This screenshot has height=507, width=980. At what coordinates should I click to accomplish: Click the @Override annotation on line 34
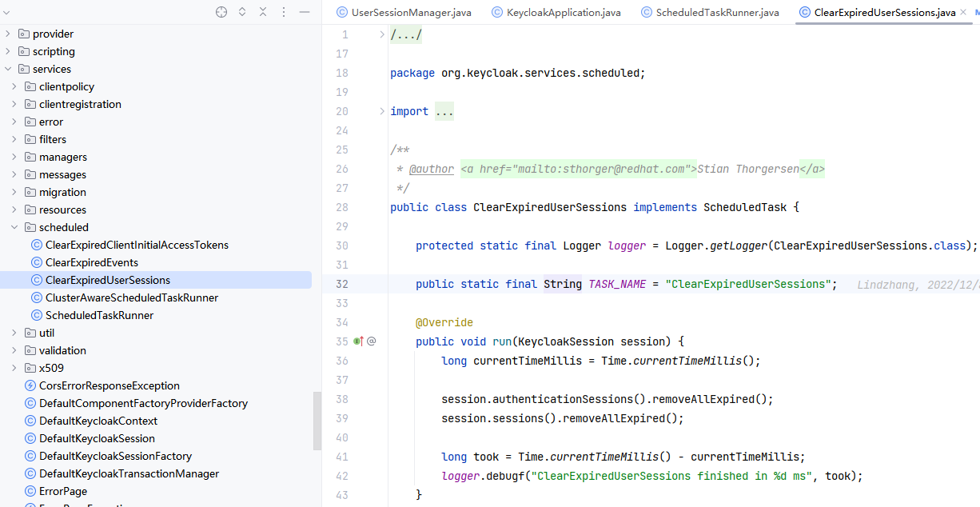[x=444, y=322]
